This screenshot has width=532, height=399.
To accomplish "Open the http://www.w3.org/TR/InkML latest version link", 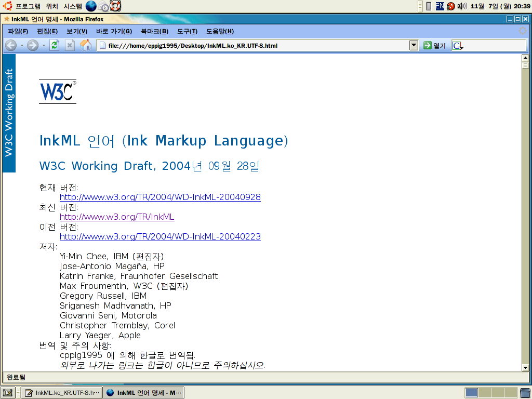I will pyautogui.click(x=117, y=217).
